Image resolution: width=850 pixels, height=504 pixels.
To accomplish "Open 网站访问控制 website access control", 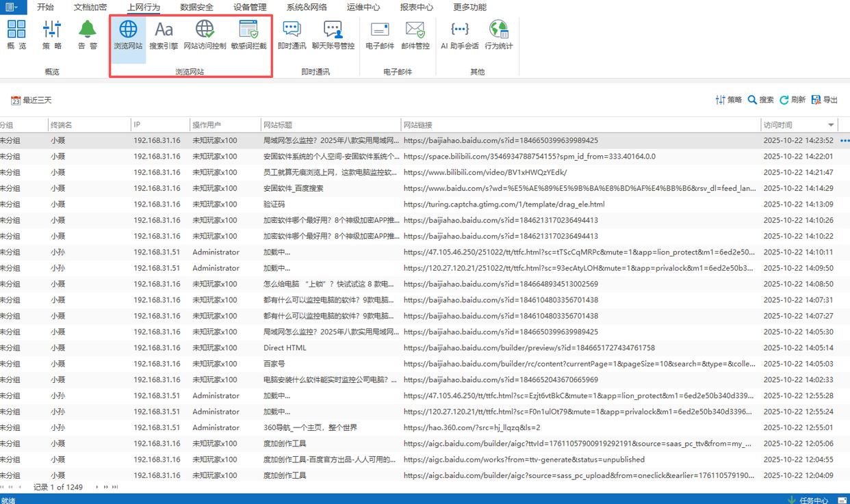I will (205, 34).
